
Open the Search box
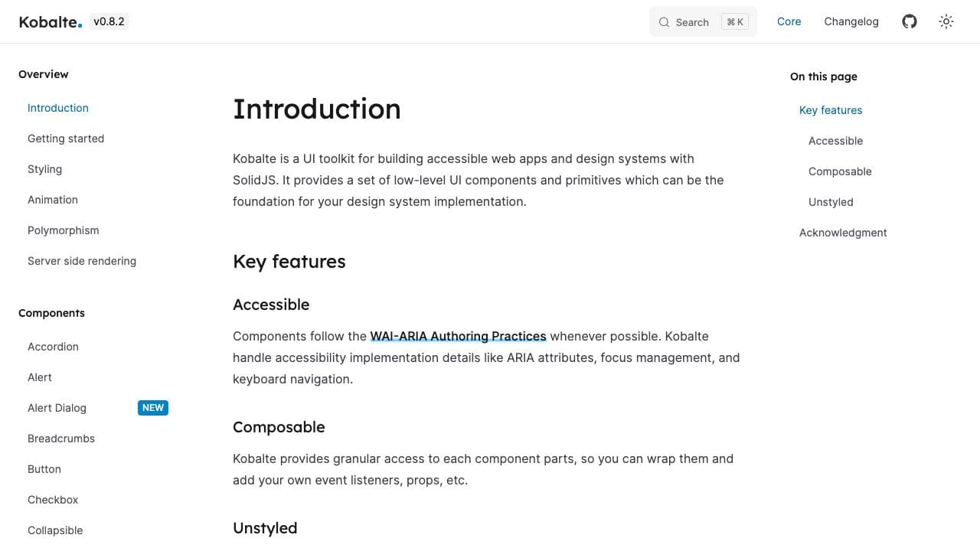(x=702, y=22)
